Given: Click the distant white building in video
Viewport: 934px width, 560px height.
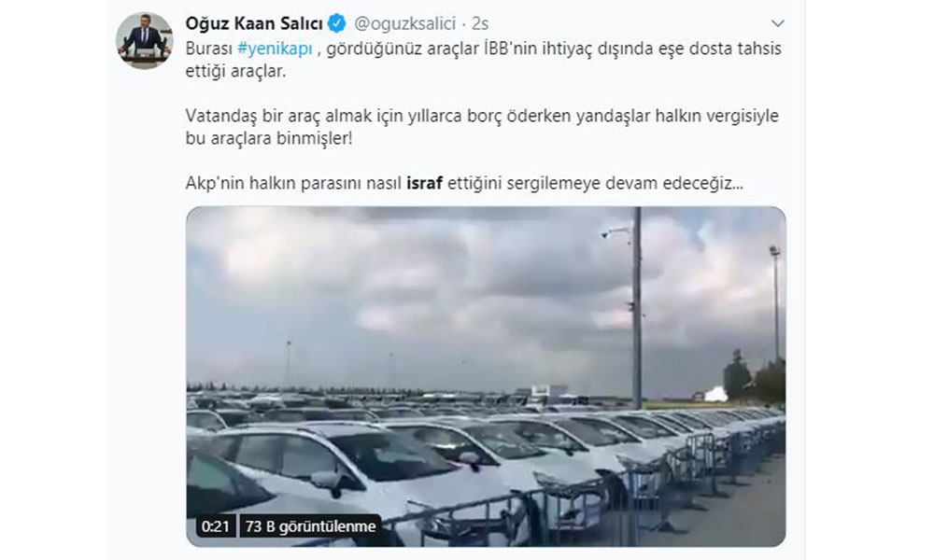Looking at the screenshot, I should (716, 394).
